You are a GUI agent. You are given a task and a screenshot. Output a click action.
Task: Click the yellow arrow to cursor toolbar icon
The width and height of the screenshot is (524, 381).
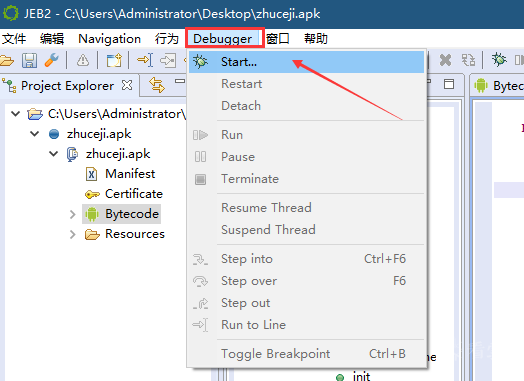point(145,60)
